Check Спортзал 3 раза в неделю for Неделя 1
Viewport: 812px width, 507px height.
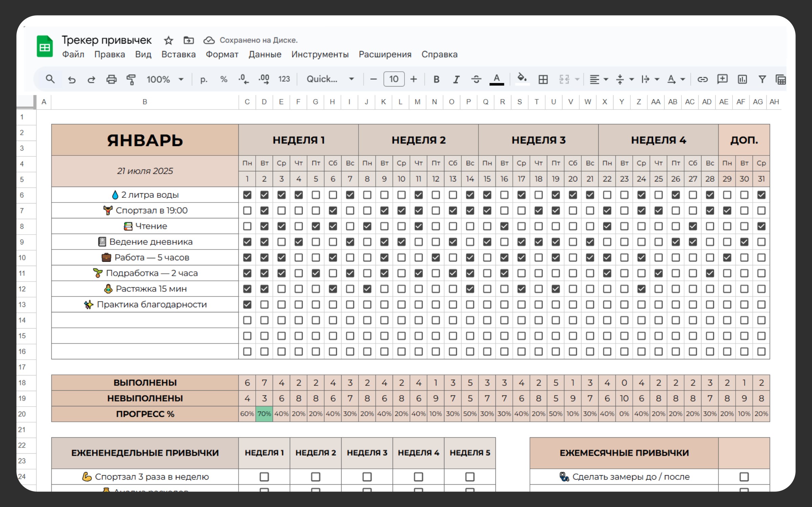pyautogui.click(x=264, y=477)
